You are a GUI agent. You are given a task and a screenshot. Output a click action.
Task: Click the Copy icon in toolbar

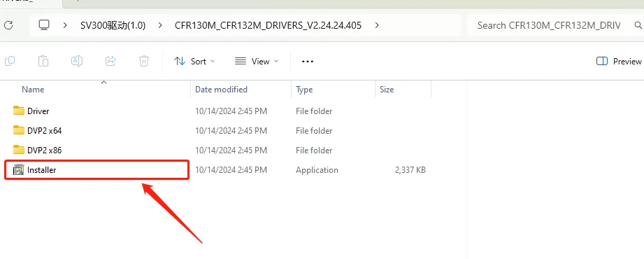point(10,62)
